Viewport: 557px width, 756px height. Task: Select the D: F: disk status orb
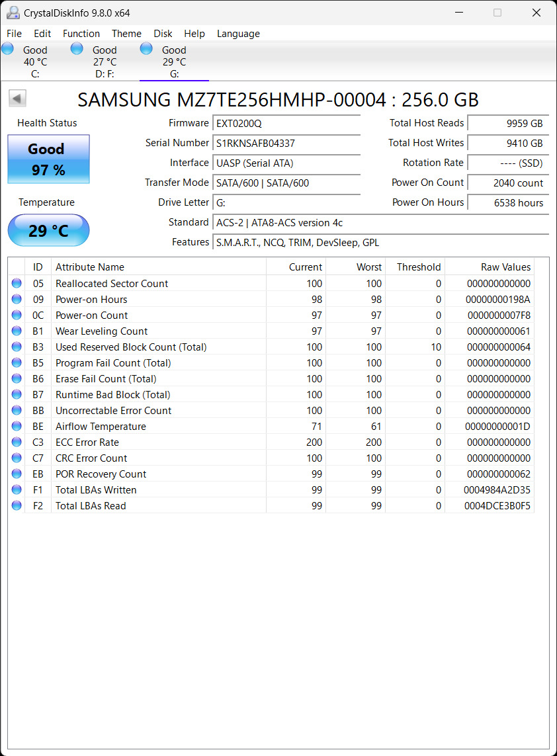(77, 48)
